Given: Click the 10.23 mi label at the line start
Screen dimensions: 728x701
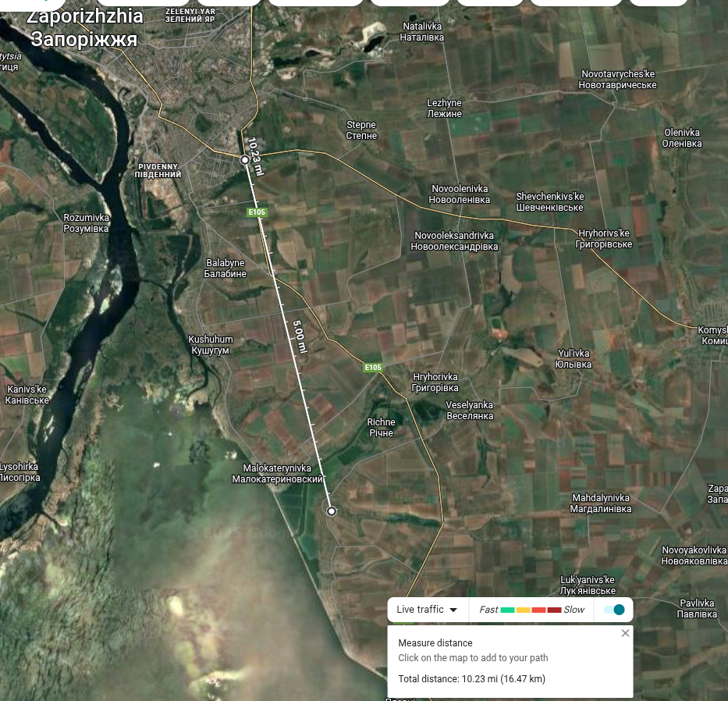Looking at the screenshot, I should 256,156.
